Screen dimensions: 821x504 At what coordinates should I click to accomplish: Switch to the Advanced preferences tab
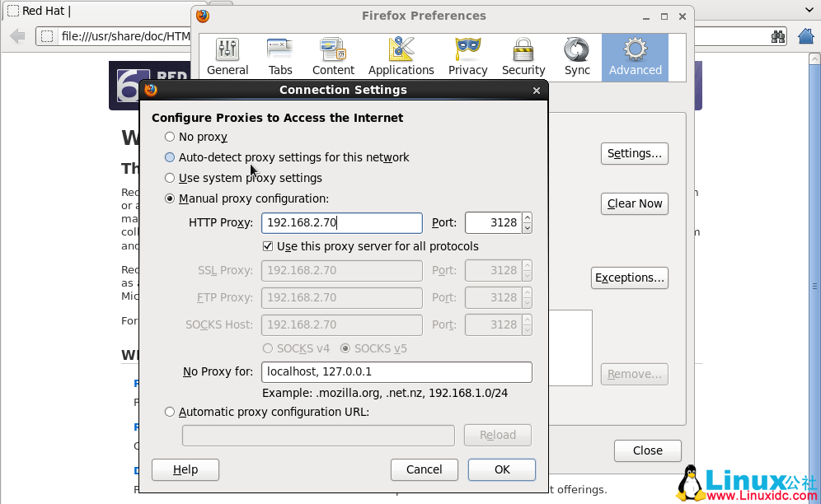[x=635, y=57]
